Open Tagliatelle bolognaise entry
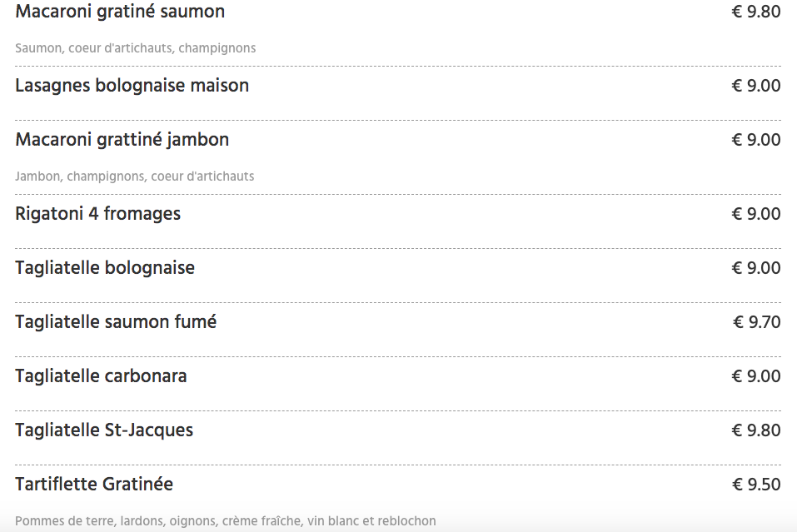Screen dimensions: 797x532 point(105,268)
